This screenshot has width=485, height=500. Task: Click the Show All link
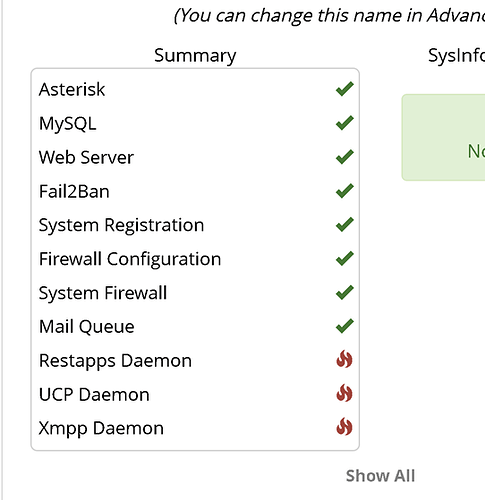380,476
